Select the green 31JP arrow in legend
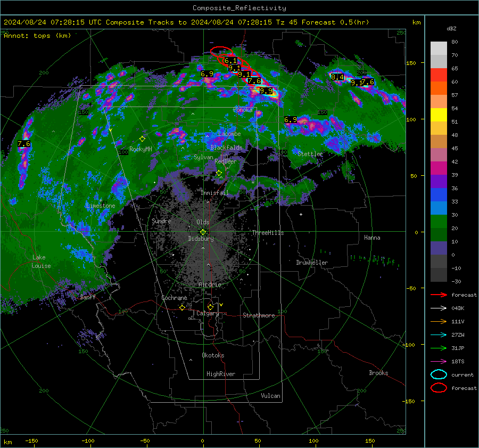Viewport: 479px width, 448px height. (x=439, y=348)
